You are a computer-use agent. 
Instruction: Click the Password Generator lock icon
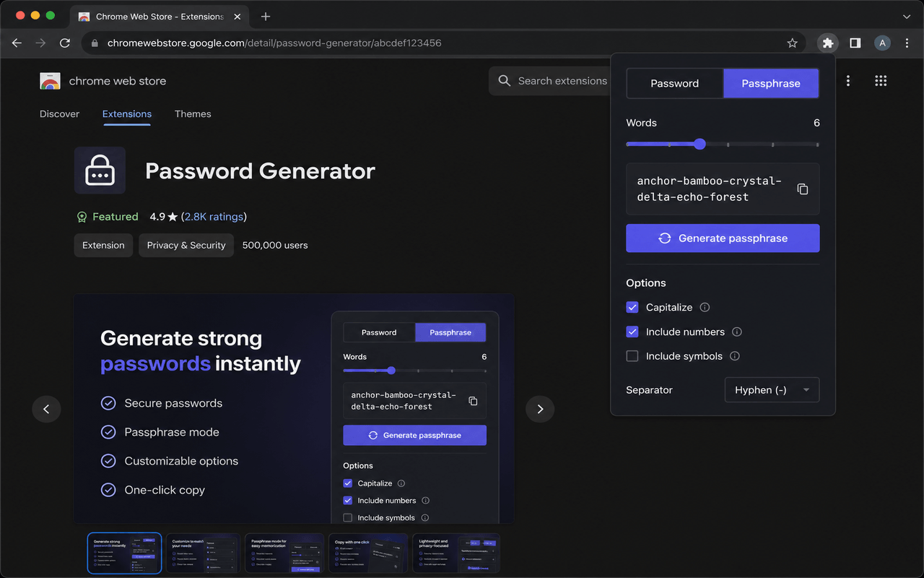click(100, 171)
